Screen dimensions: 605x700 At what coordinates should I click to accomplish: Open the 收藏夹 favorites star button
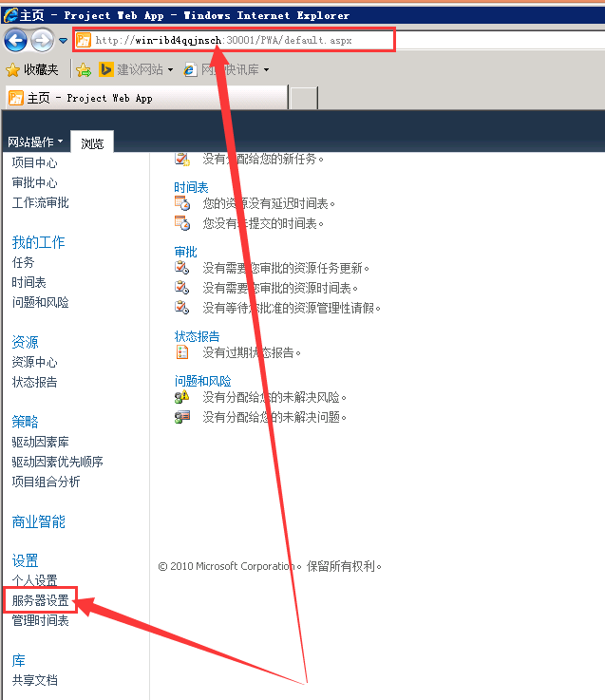click(31, 69)
